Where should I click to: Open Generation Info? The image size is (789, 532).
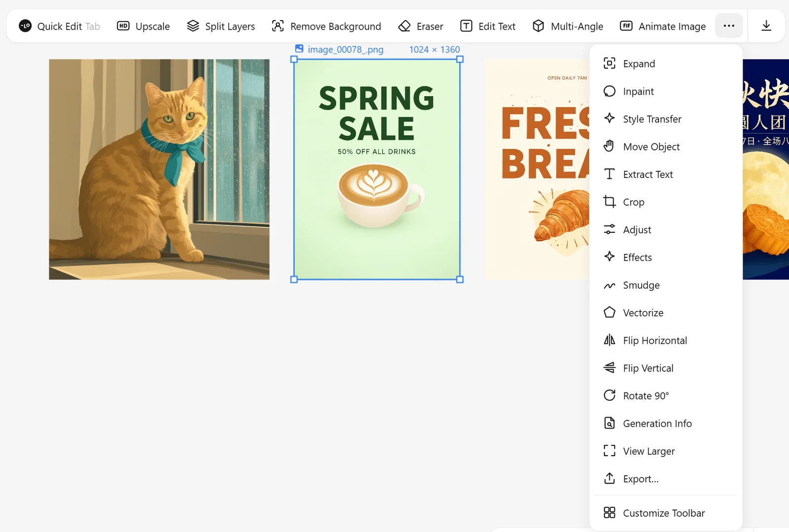tap(666, 423)
